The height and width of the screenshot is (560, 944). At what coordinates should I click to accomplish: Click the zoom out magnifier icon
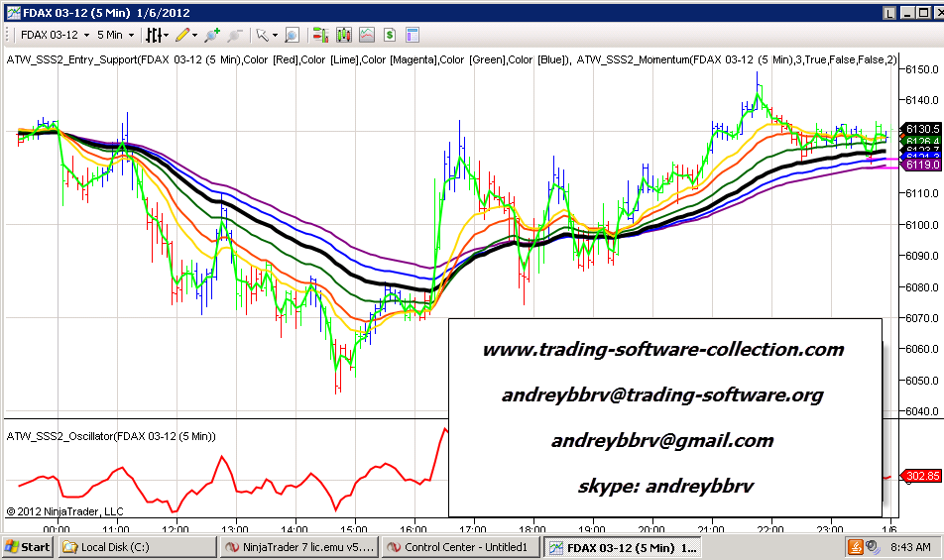point(234,35)
